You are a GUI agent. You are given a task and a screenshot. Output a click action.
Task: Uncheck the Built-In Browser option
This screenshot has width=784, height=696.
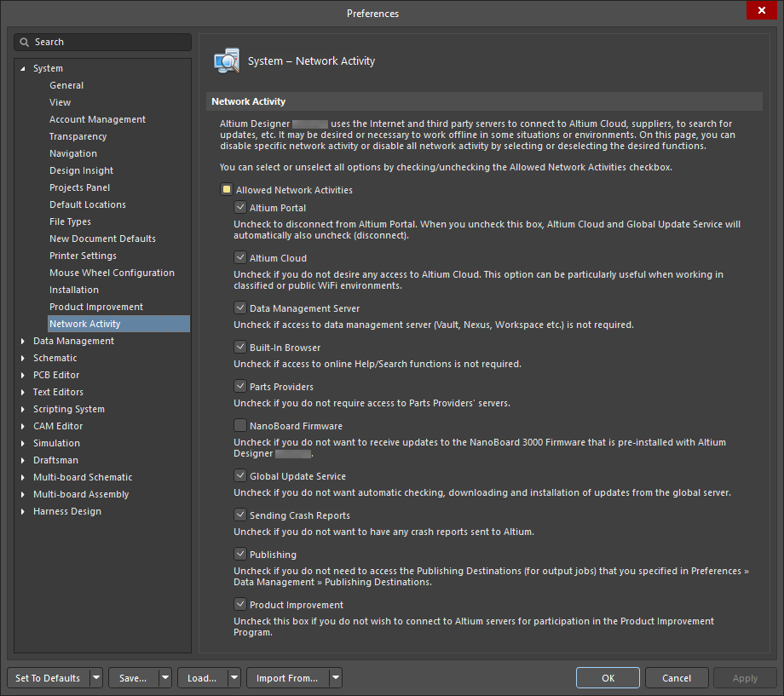240,347
